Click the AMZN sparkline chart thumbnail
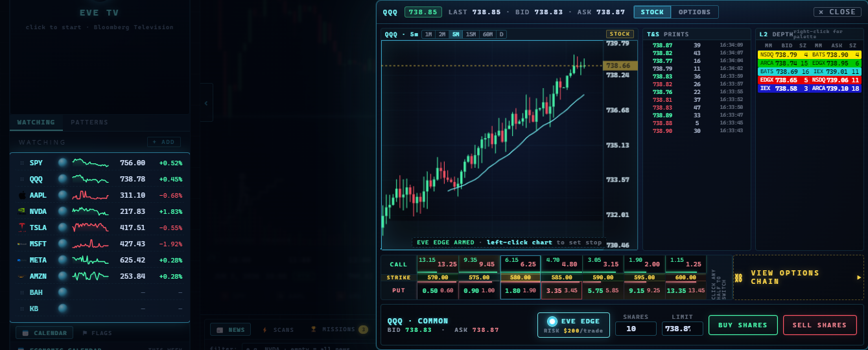Image resolution: width=868 pixels, height=350 pixels. pos(90,276)
